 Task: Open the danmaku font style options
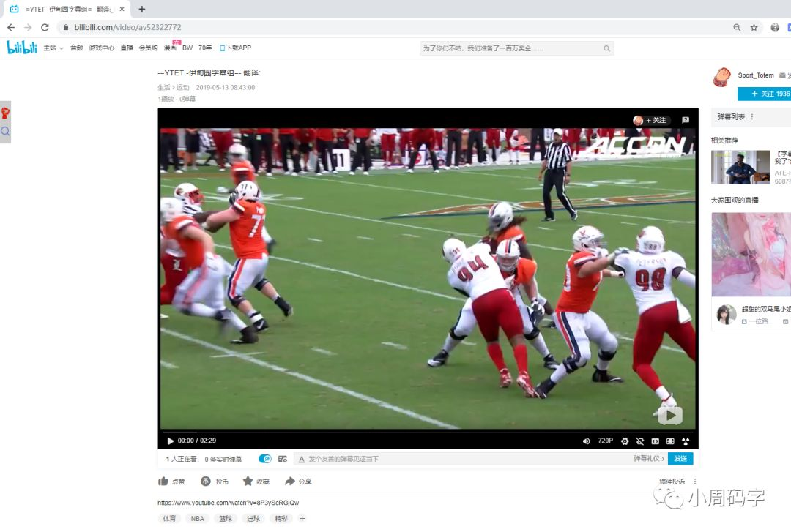pos(302,459)
